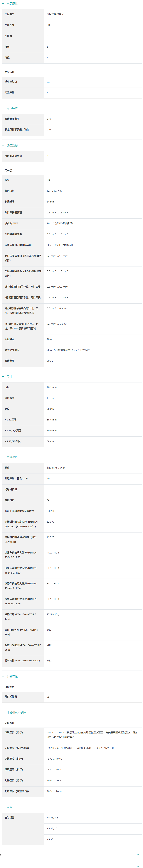Viewport: 143px width, 868px height.
Task: Select HL 1 - HL 3 in the R26 row
Action: coord(52,599)
